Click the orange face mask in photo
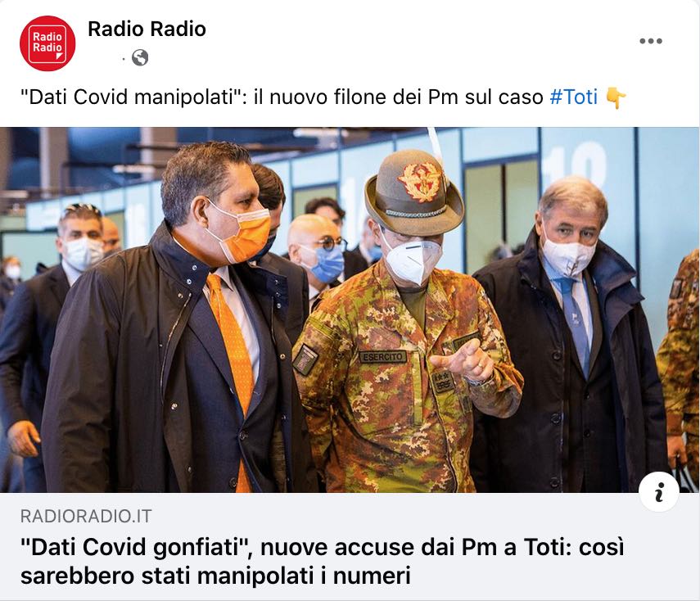This screenshot has width=700, height=601. pyautogui.click(x=242, y=233)
